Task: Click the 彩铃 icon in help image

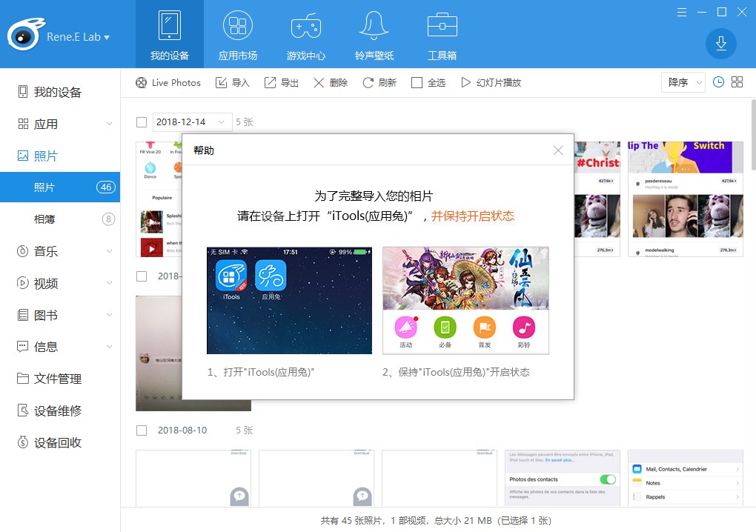Action: pos(524,327)
